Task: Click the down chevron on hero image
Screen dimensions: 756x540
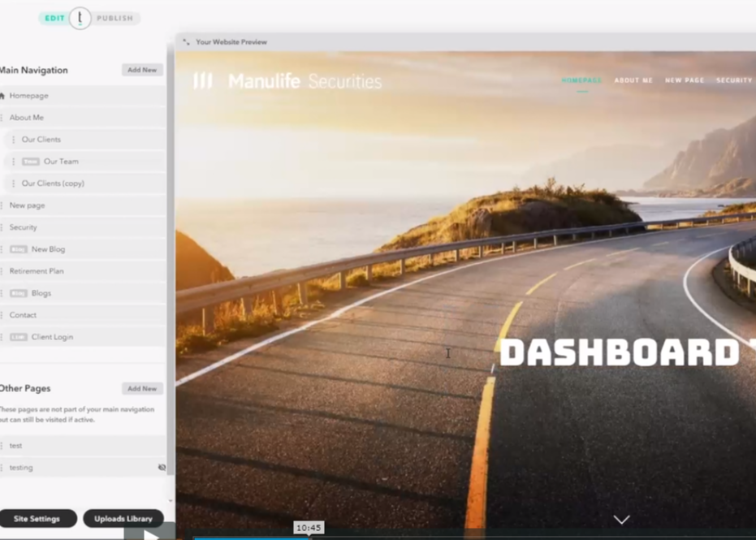Action: (621, 519)
